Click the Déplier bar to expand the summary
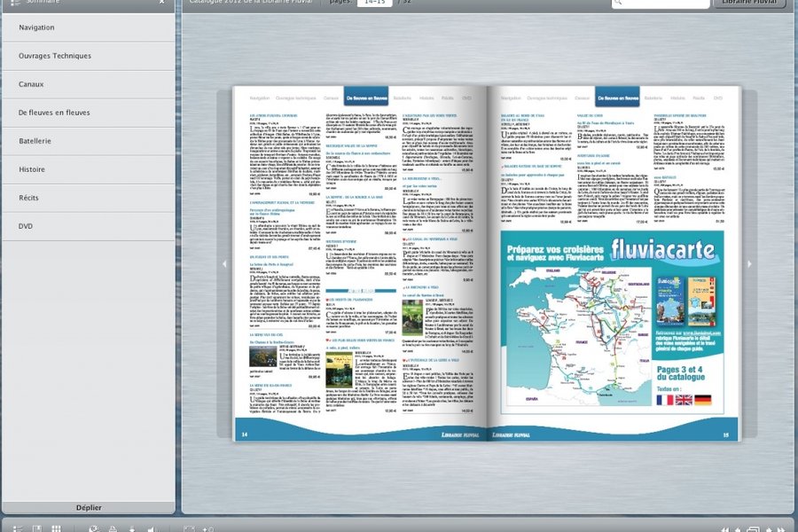This screenshot has height=532, width=798. [88, 508]
